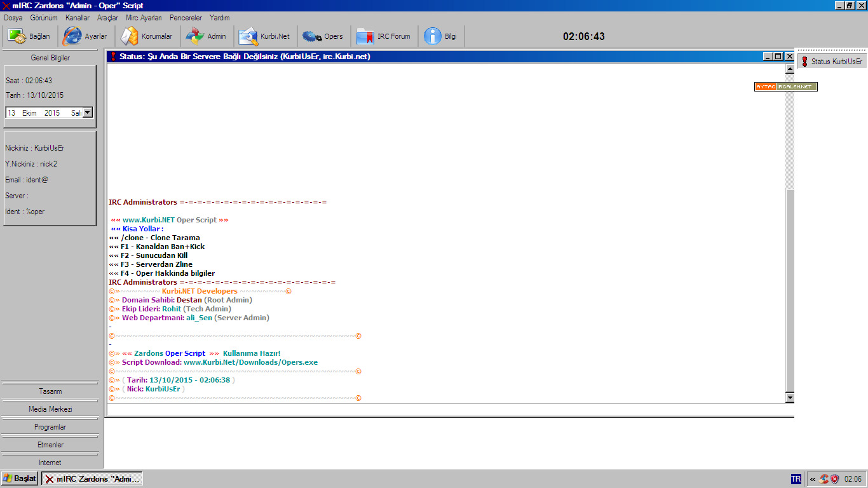Open the Admin toolbar icon
This screenshot has height=488, width=868.
coord(206,36)
